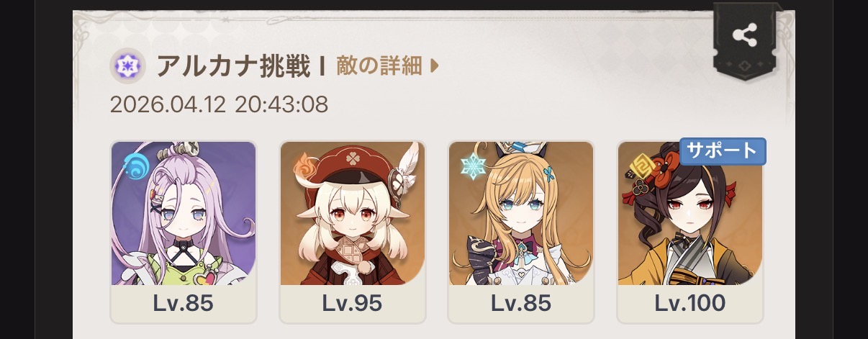The image size is (868, 339).
Task: Tap the Lv.85 label under third character
Action: coord(521,303)
